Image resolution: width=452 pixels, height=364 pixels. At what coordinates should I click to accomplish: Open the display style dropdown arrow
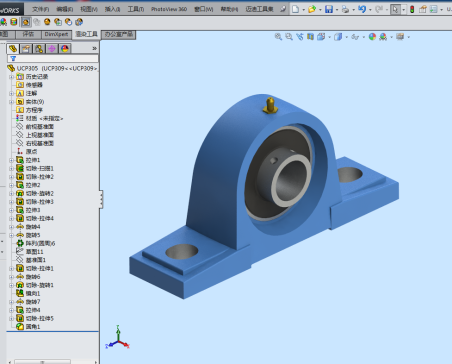[x=347, y=37]
